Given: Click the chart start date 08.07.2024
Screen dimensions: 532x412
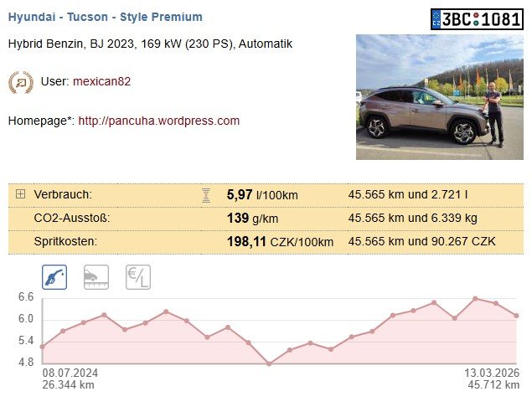Looking at the screenshot, I should tap(70, 373).
